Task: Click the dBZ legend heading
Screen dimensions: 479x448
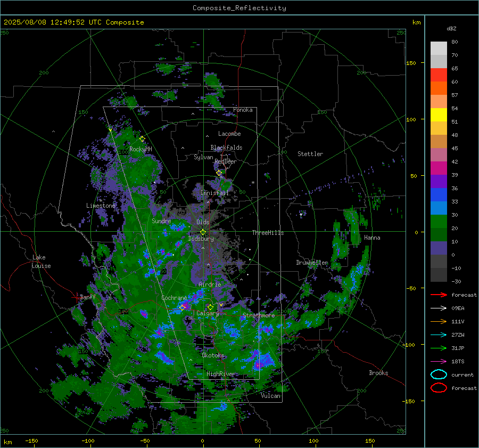Action: click(x=451, y=29)
